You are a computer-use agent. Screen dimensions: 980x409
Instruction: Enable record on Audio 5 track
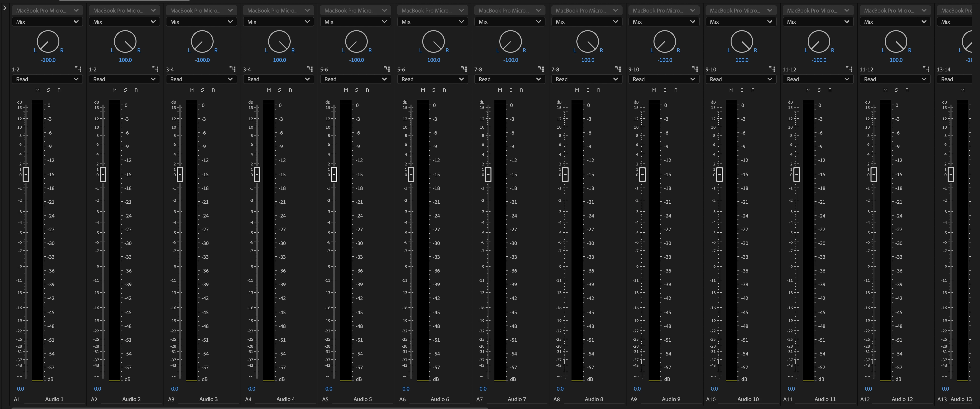367,90
